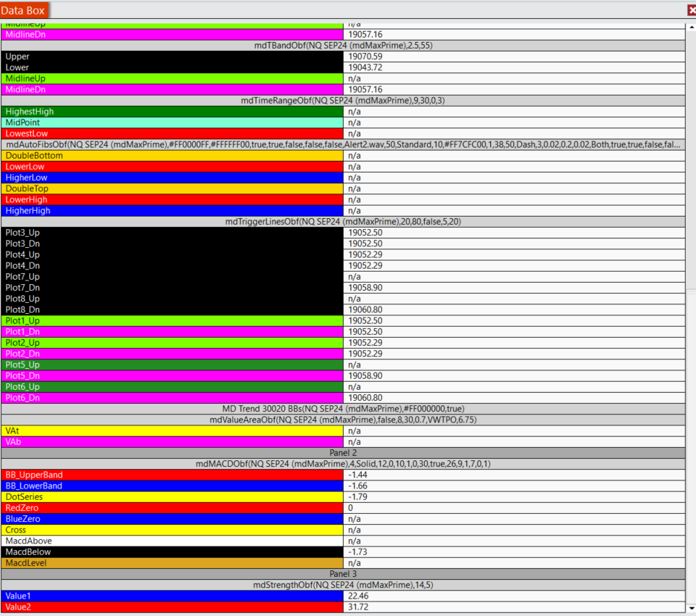
Task: Select the mdTriggerLinesObf header row
Action: 343,222
